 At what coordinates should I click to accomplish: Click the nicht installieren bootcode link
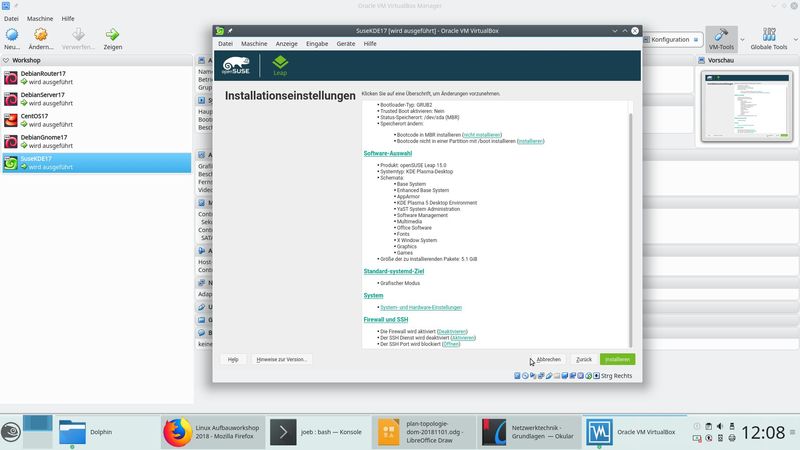[x=482, y=135]
